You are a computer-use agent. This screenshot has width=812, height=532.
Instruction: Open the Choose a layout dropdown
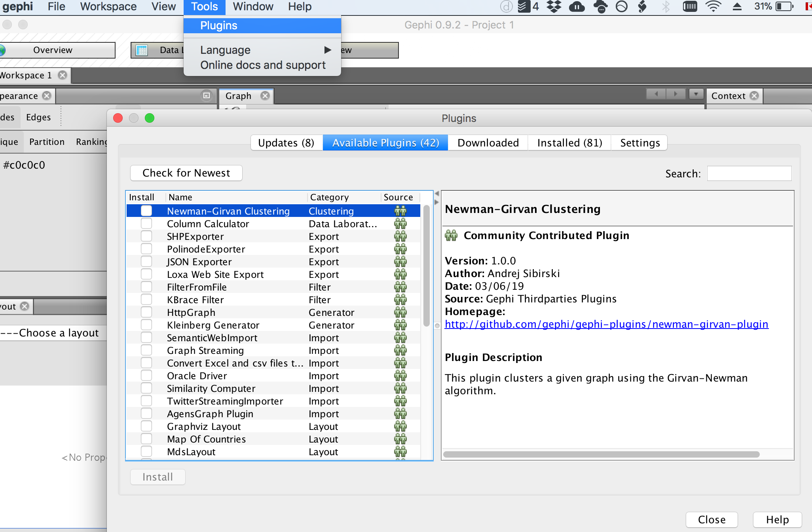tap(53, 333)
